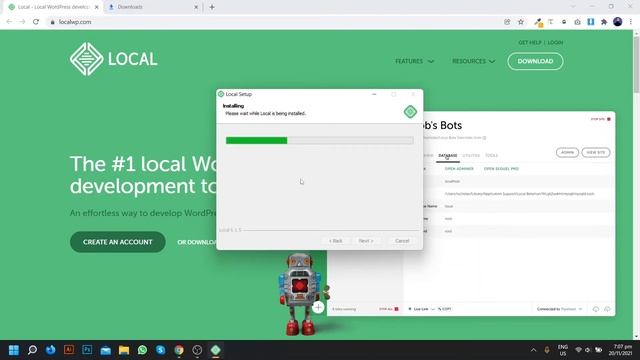
Task: Open a new browser tab
Action: (x=212, y=7)
